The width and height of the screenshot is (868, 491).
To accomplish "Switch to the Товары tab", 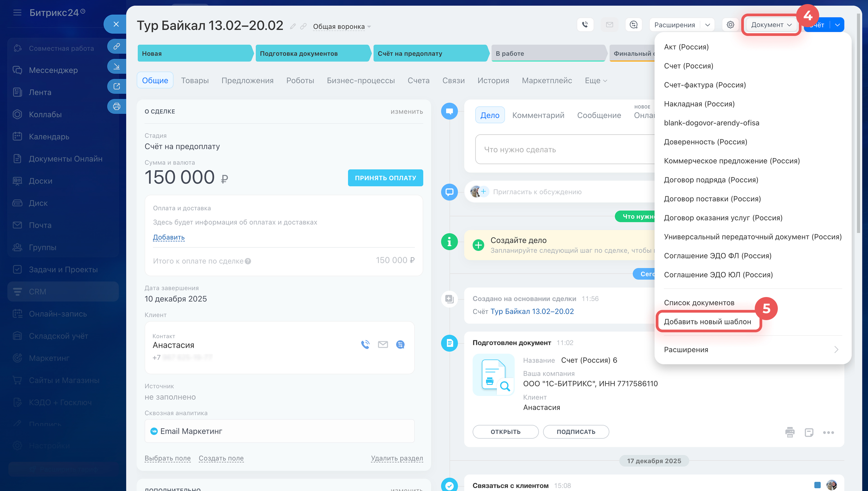I will (194, 80).
